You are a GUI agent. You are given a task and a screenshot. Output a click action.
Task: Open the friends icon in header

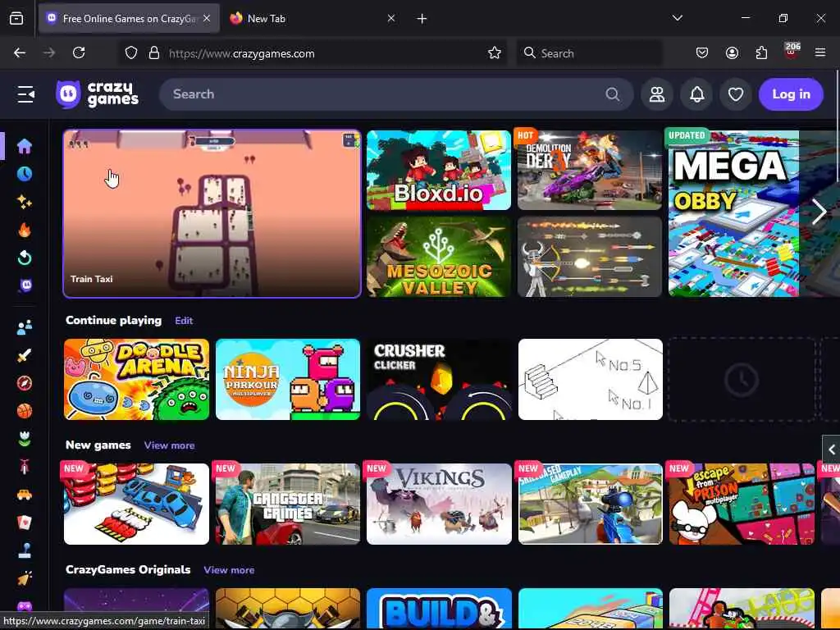(657, 94)
